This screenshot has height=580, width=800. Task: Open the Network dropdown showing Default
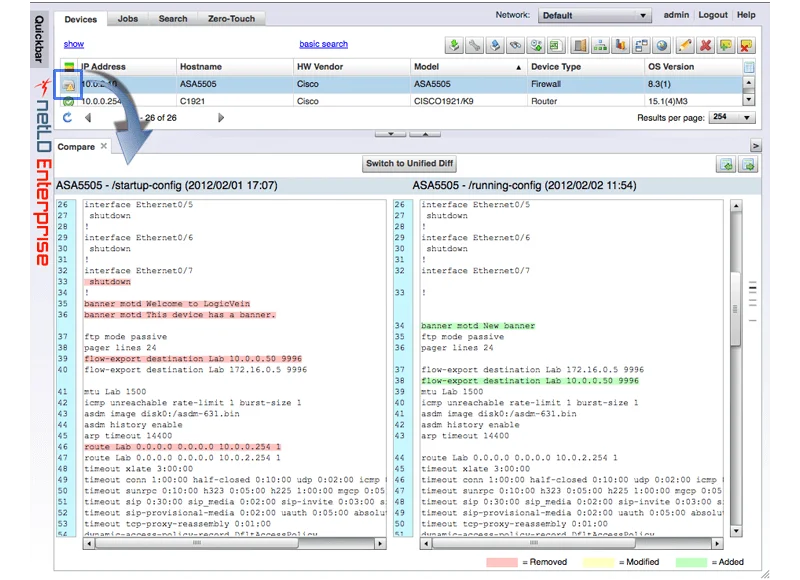(x=594, y=15)
